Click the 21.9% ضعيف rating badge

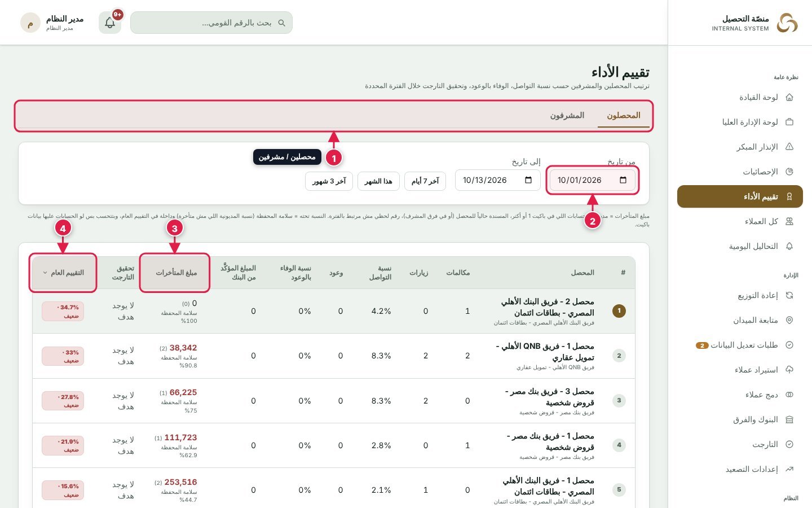[63, 446]
